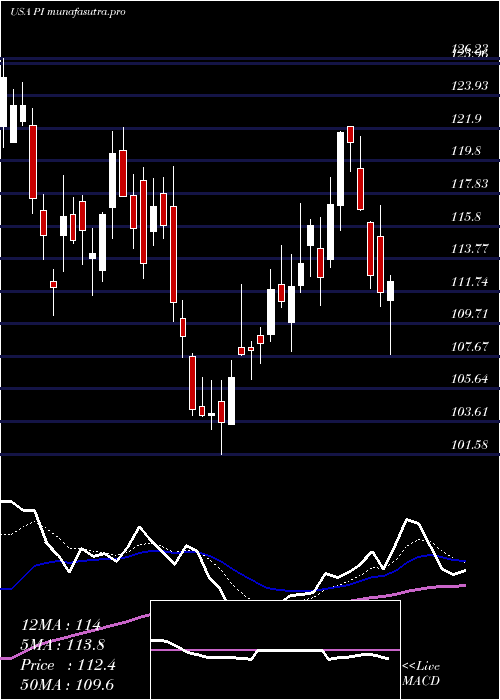Screen dimensions: 500x700
Task: Open the Live MACD inset chart
Action: point(275,650)
